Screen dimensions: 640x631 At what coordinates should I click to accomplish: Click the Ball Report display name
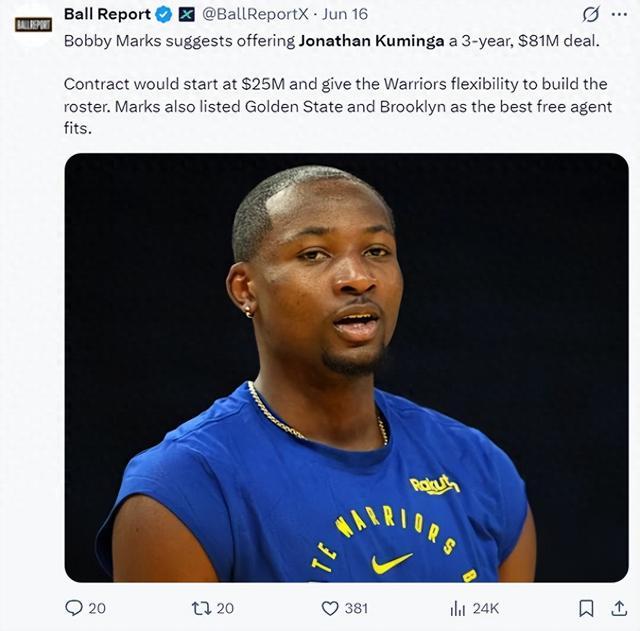(107, 14)
